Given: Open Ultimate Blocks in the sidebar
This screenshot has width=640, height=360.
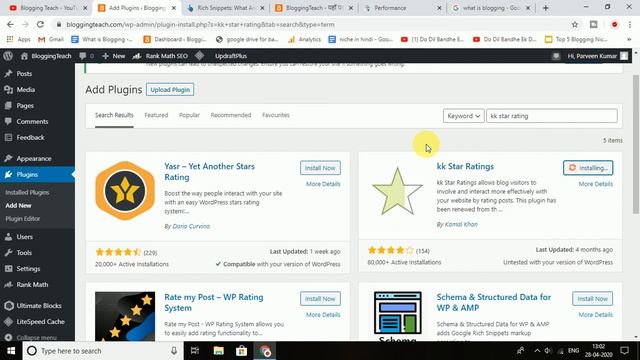Looking at the screenshot, I should click(x=39, y=306).
